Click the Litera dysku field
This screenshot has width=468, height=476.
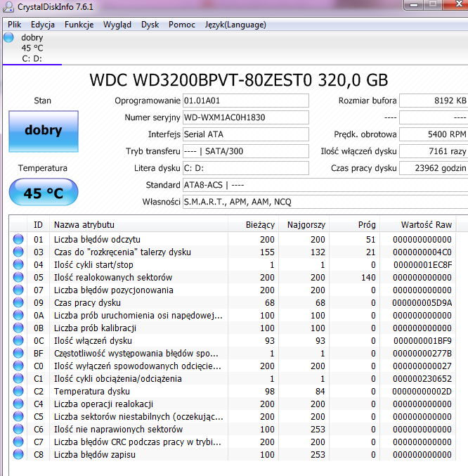(246, 168)
